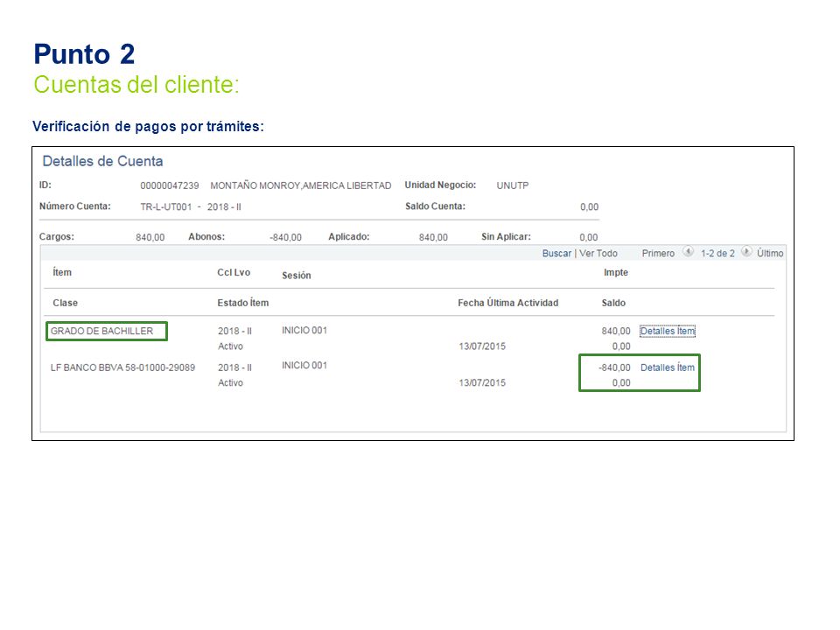Open Detalles Ítem for GRADO DE BACHILLER

coord(668,331)
